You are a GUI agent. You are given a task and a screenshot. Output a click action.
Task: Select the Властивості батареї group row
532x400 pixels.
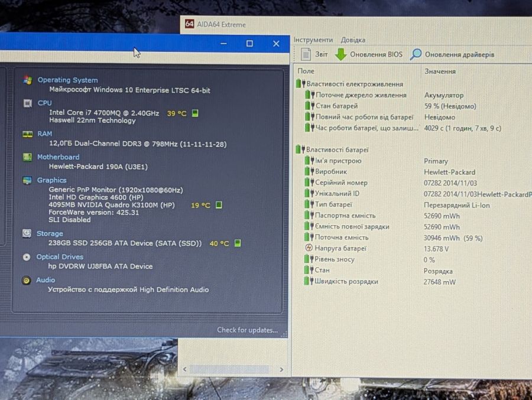tap(332, 149)
